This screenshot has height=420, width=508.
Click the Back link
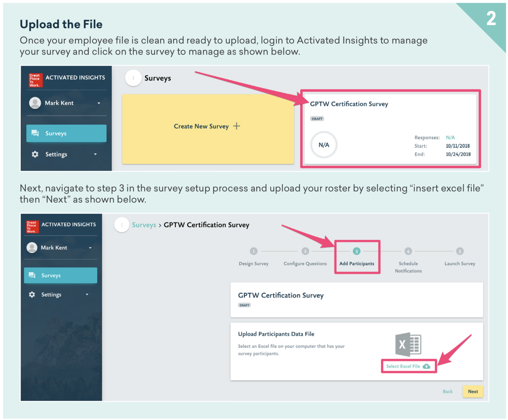447,391
